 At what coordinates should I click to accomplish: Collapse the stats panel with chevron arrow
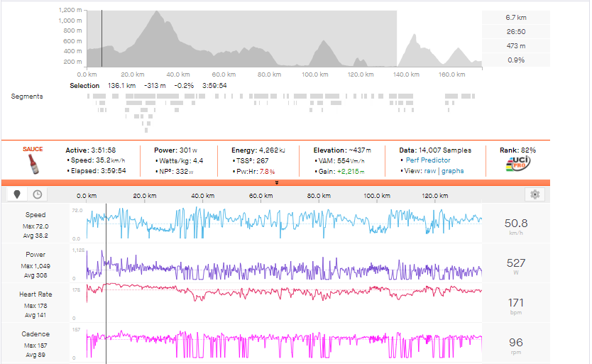click(276, 182)
